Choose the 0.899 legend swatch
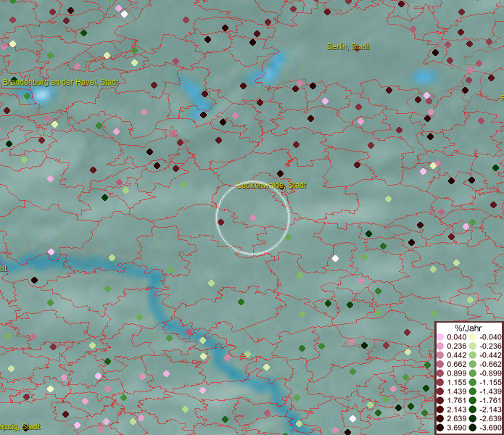Screen dimensions: 504x435 coord(440,373)
